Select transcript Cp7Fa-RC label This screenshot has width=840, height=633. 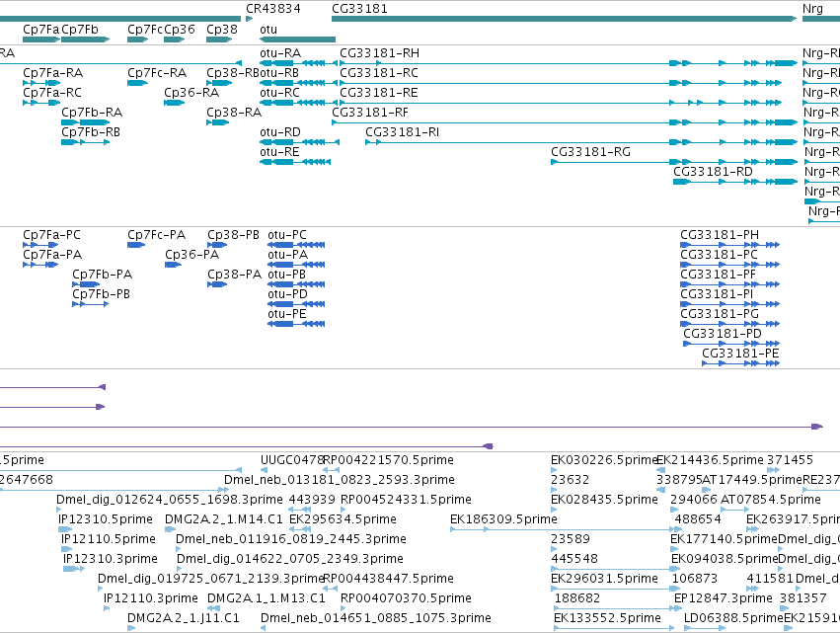[52, 93]
